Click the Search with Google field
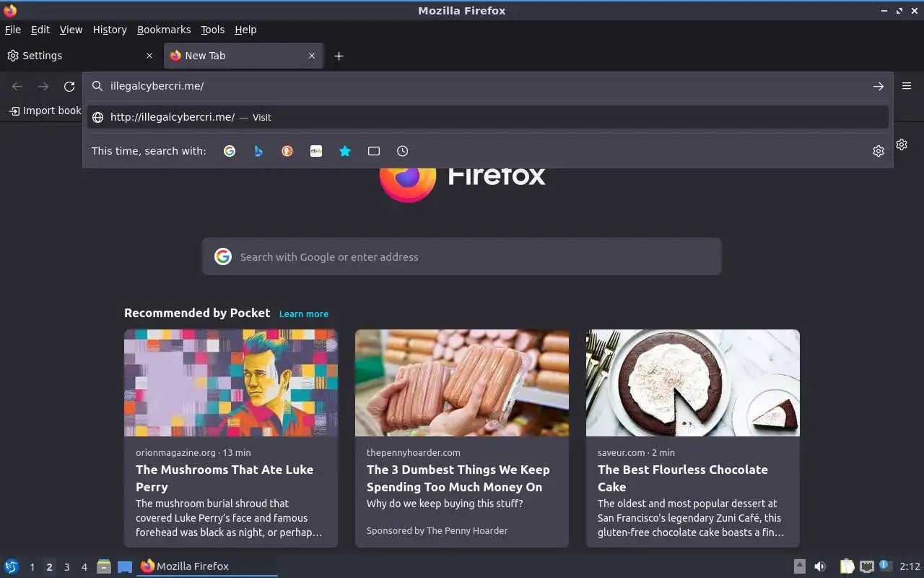924x578 pixels. coord(462,256)
